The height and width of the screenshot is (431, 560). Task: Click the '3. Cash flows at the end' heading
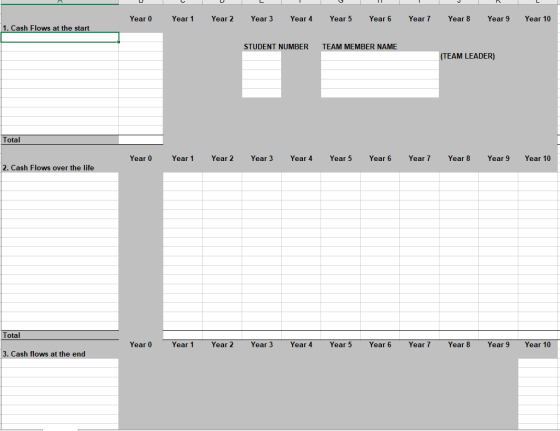[x=44, y=354]
